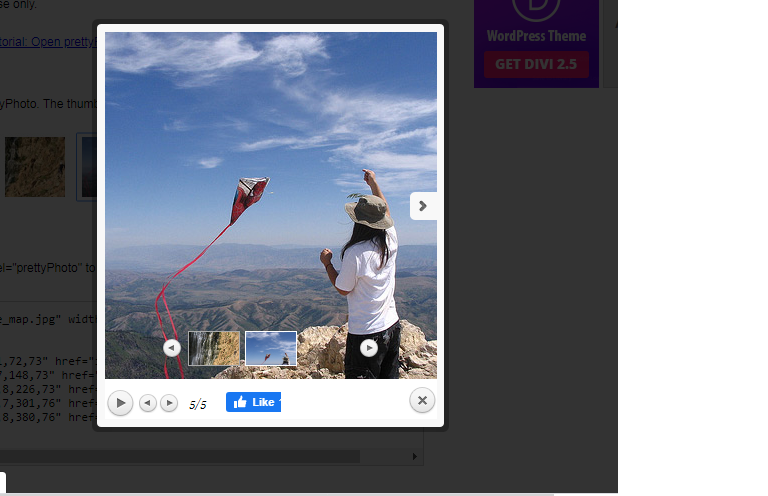Image resolution: width=768 pixels, height=496 pixels.
Task: Start the slideshow with the play button
Action: coord(119,403)
